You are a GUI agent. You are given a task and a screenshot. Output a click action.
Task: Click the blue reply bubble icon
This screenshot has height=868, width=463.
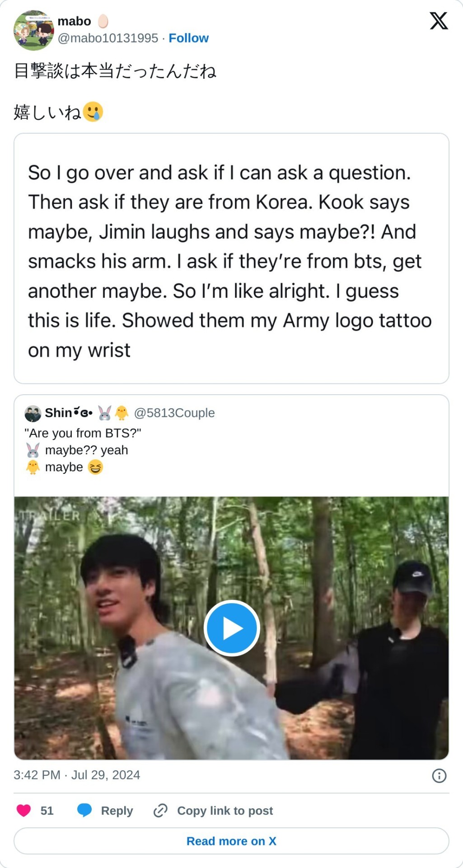(84, 811)
